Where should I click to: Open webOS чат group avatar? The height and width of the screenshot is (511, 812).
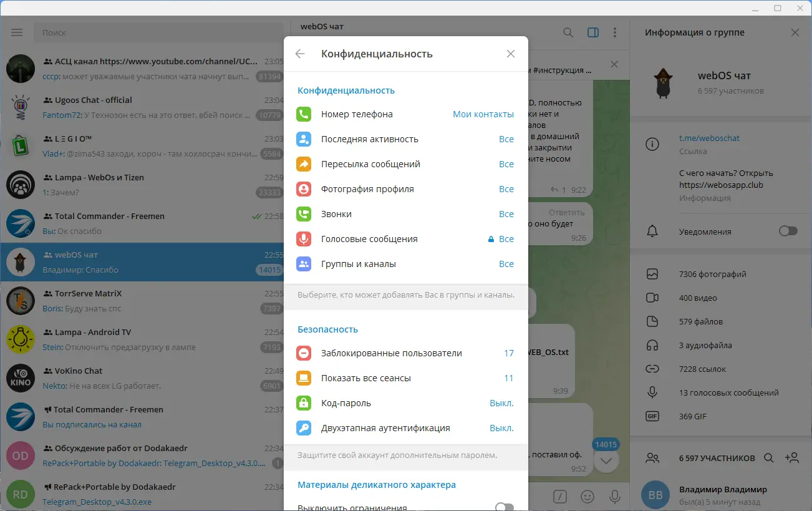tap(663, 83)
